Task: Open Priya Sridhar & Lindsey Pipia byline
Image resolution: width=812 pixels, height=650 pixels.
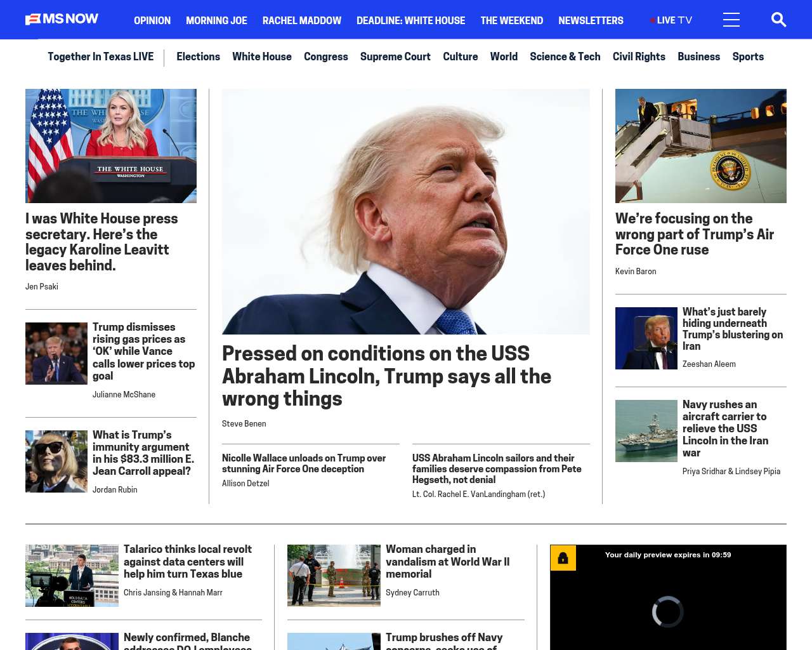Action: [731, 472]
